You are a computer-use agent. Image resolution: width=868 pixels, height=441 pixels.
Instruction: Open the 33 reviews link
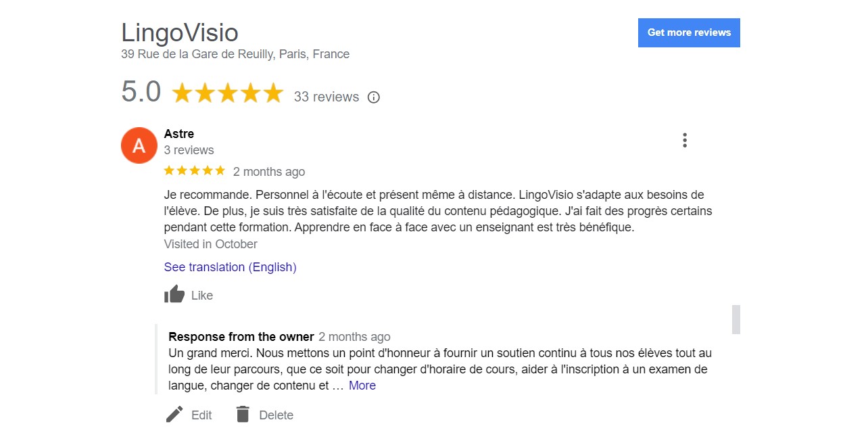pyautogui.click(x=327, y=97)
